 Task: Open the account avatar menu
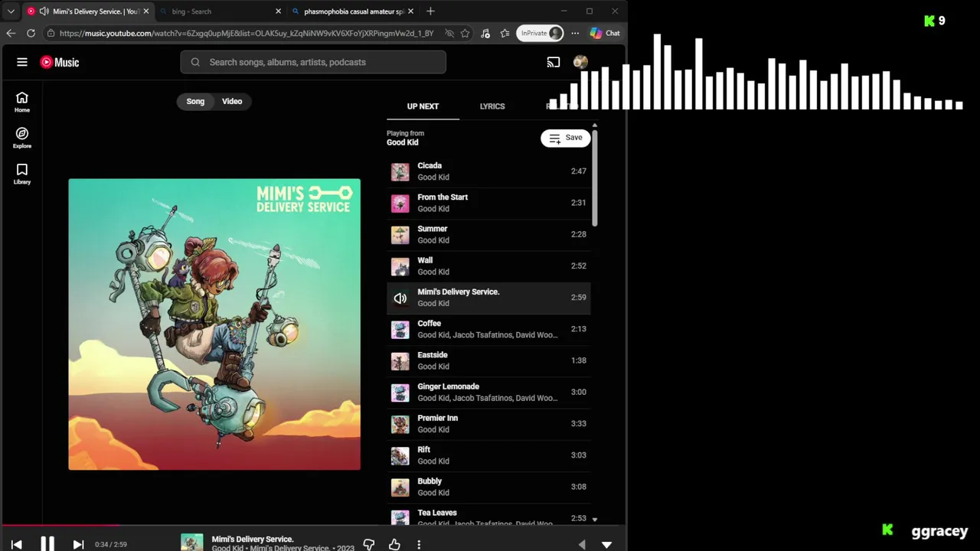(580, 62)
